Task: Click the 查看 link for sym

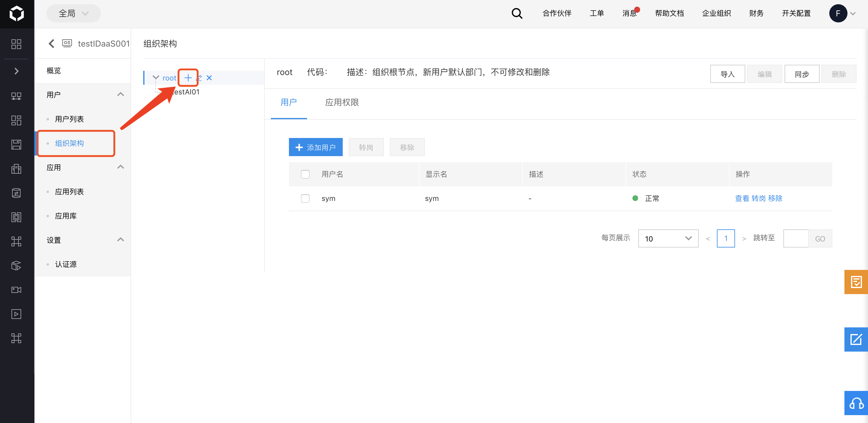Action: pyautogui.click(x=742, y=198)
